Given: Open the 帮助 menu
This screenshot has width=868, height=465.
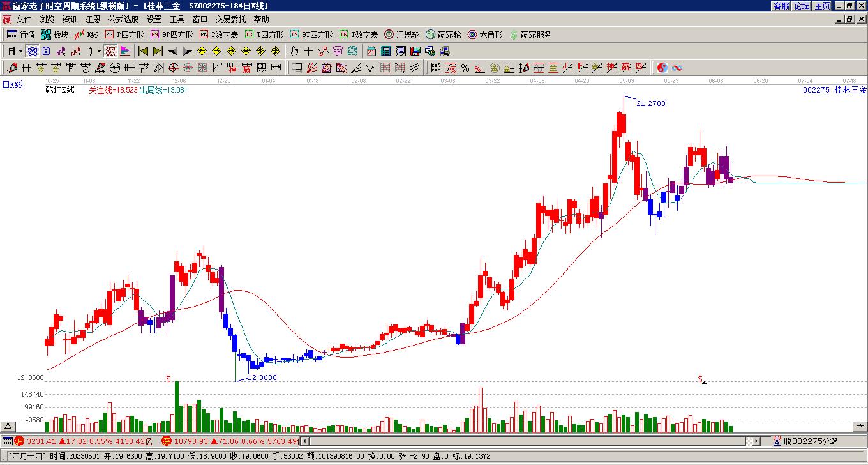Looking at the screenshot, I should coord(261,19).
